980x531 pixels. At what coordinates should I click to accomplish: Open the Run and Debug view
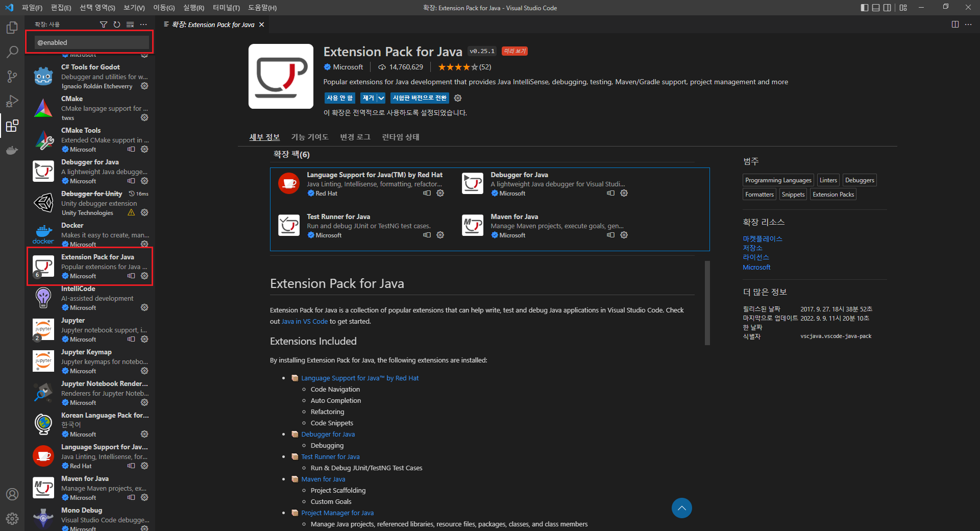12,101
